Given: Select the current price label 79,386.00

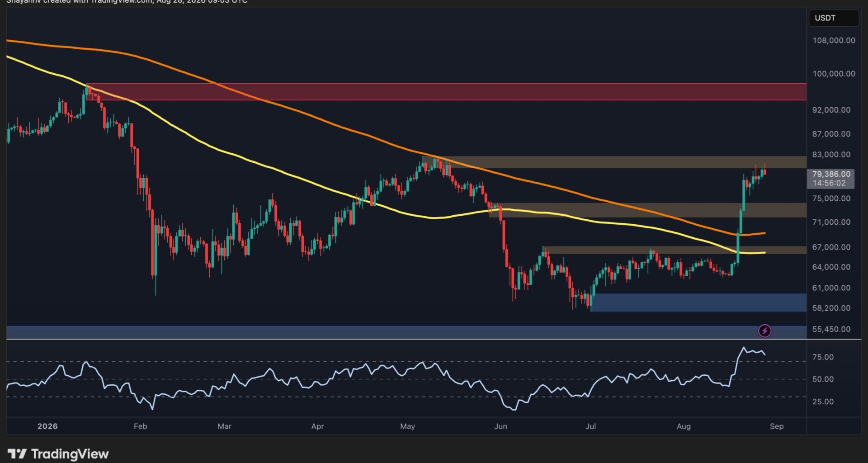Looking at the screenshot, I should [x=831, y=174].
